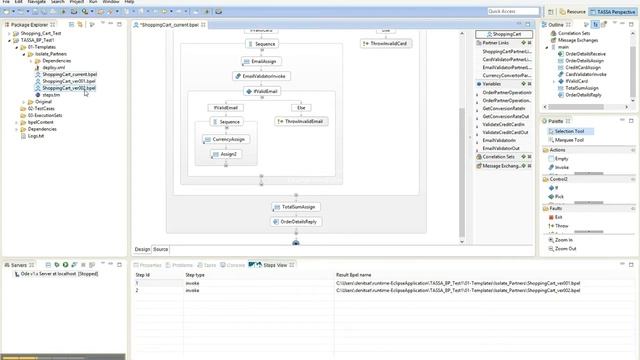Click the Outline horizontal scrollbar
Viewport: 640px width, 360px height.
[576, 107]
